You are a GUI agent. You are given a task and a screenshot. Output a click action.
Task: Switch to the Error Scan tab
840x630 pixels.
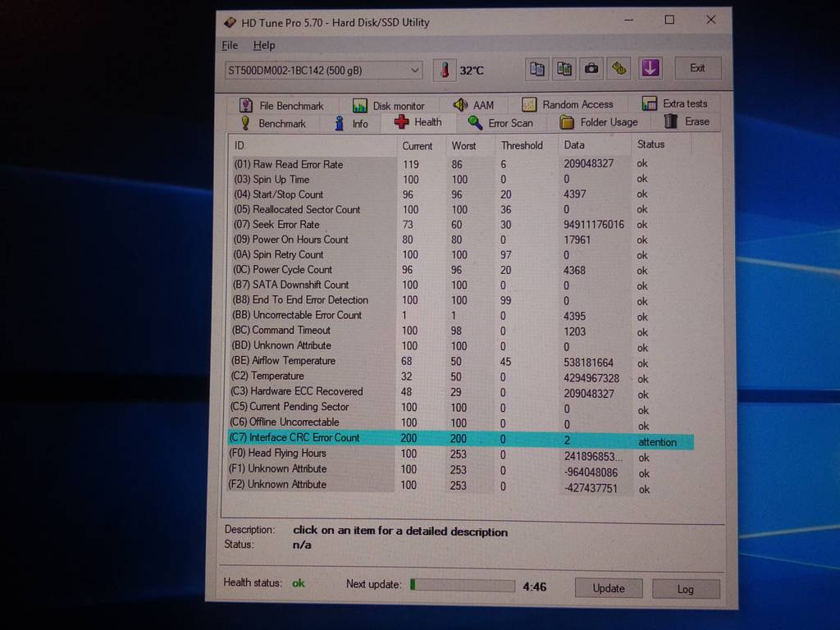click(x=500, y=123)
